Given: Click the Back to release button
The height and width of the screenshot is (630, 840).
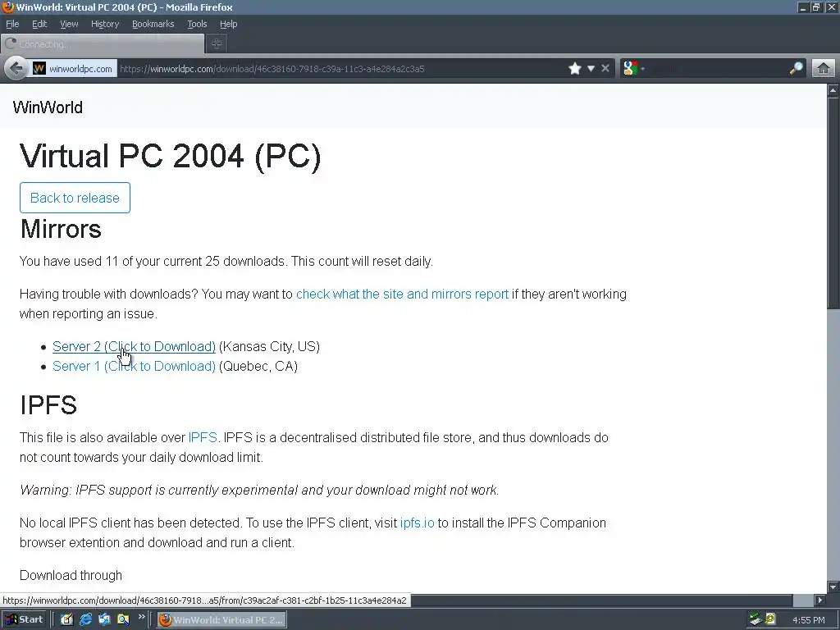Looking at the screenshot, I should click(x=75, y=198).
